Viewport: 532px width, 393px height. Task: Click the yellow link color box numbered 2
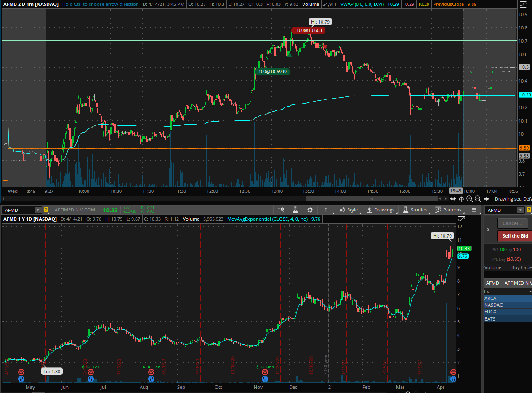(46, 210)
